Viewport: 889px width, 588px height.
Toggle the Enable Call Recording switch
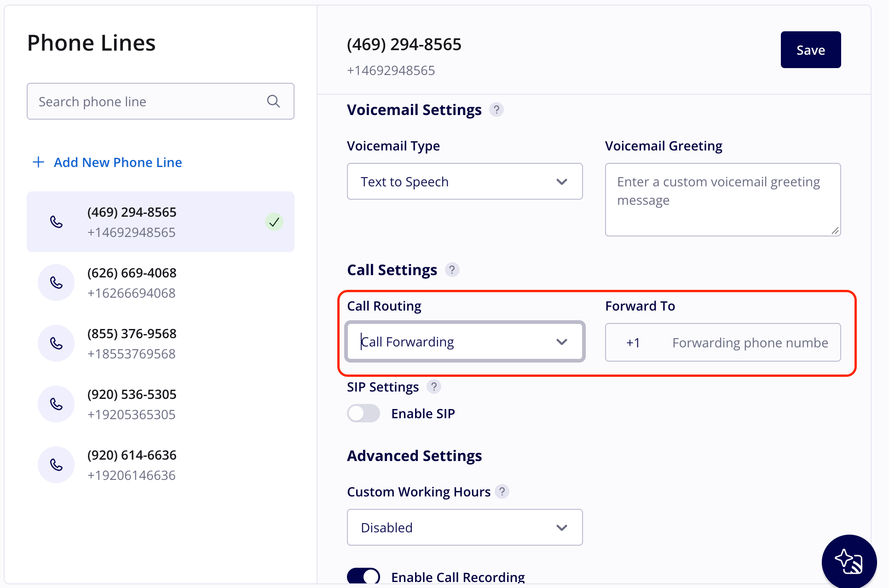pos(364,576)
